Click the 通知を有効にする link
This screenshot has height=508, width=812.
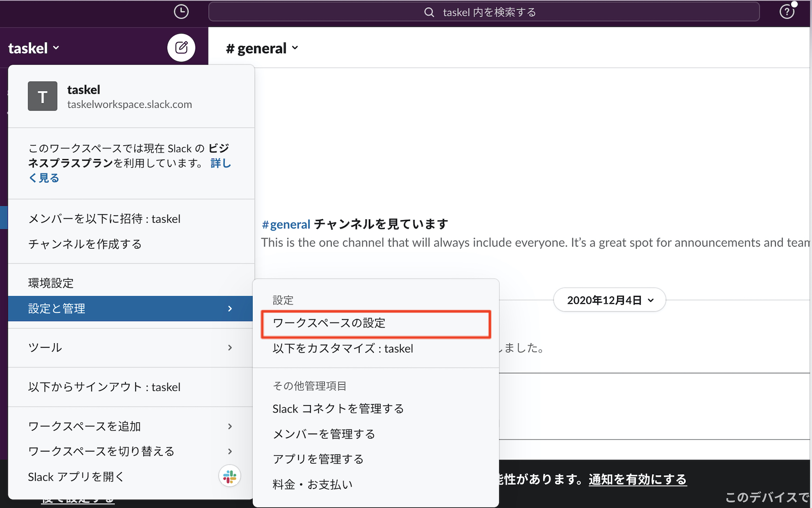click(637, 479)
